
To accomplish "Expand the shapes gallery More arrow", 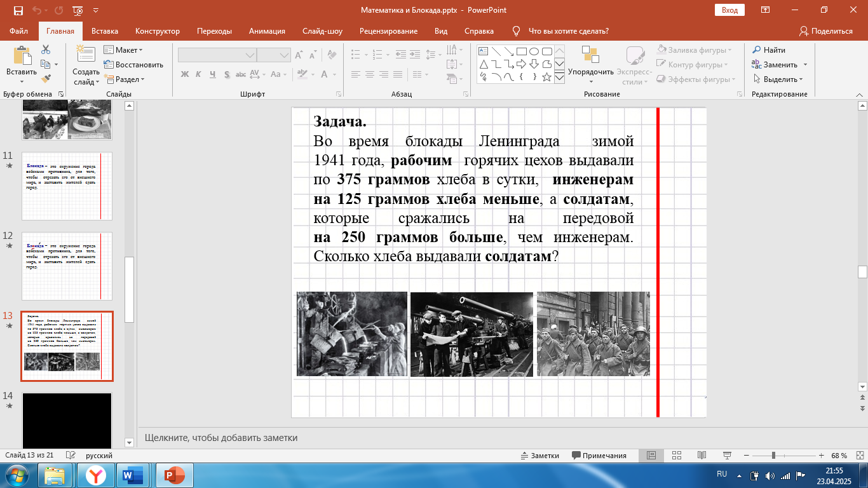I will pyautogui.click(x=559, y=78).
